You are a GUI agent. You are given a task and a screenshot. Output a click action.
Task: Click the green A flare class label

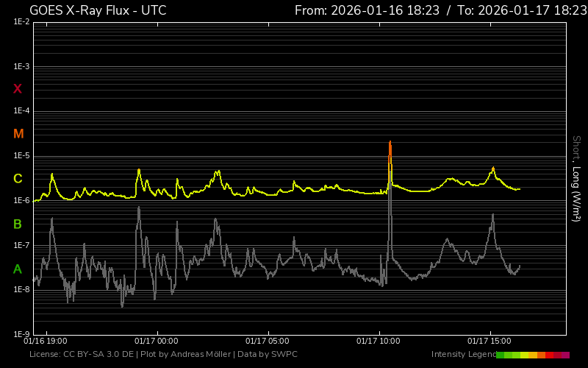coord(18,269)
